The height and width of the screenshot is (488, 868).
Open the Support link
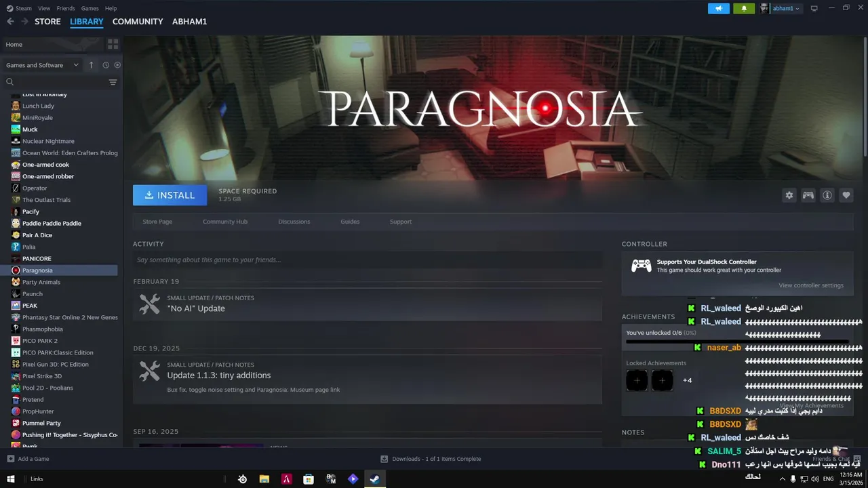pyautogui.click(x=401, y=222)
